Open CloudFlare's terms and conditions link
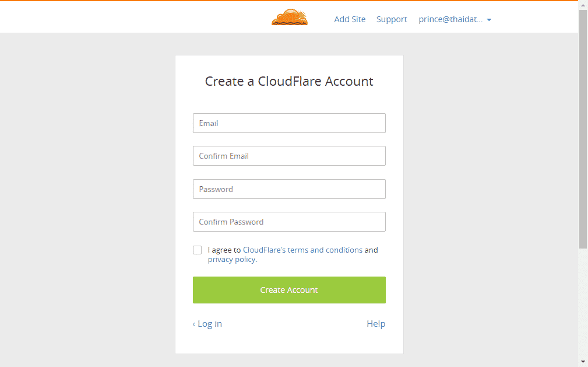588x367 pixels. click(302, 250)
